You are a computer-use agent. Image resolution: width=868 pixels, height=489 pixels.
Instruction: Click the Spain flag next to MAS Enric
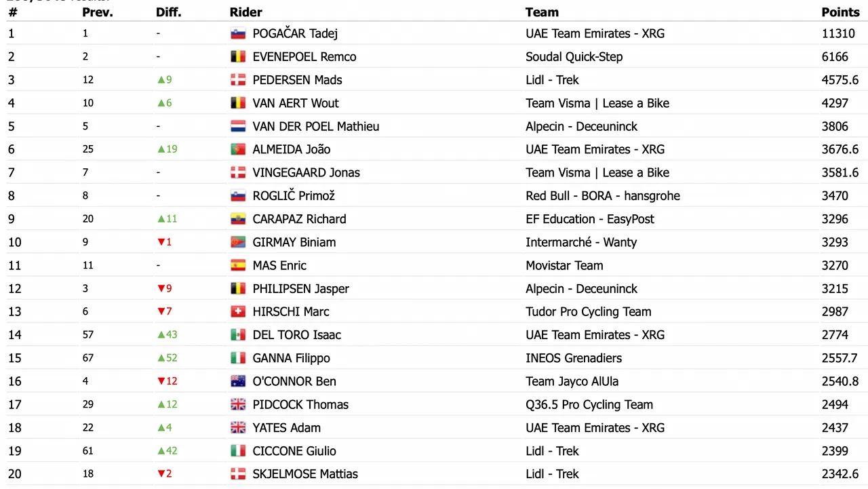click(237, 266)
